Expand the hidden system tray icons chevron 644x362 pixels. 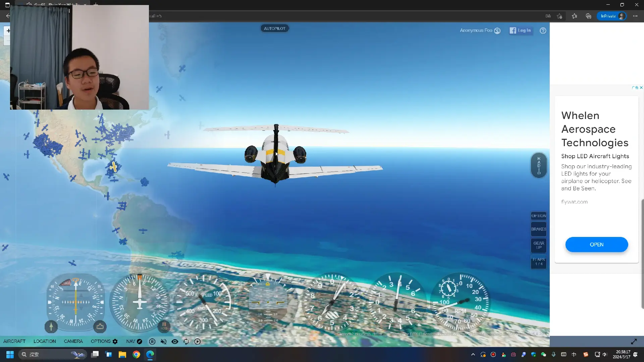[473, 354]
